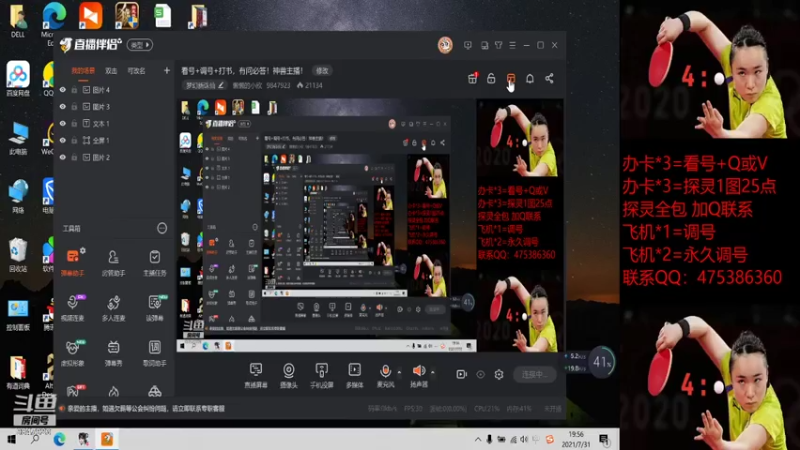Lock the 图片 4 source
The image size is (800, 450).
tap(74, 90)
